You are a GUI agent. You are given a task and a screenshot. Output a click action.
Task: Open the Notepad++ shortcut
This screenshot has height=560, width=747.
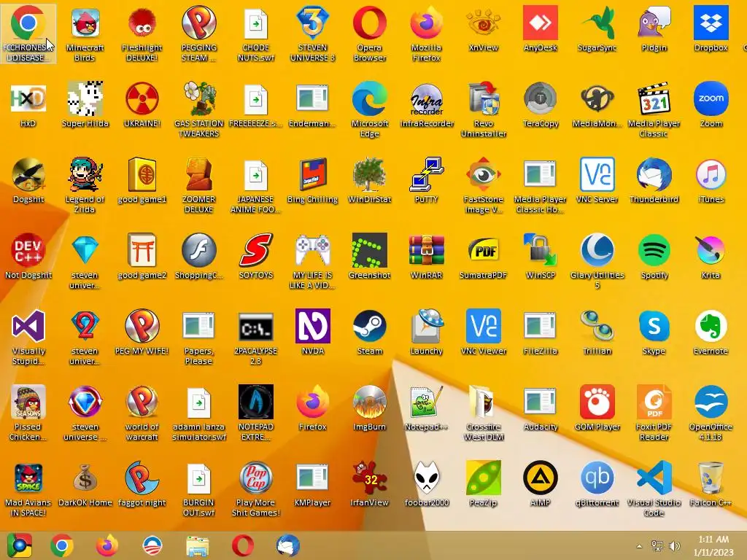426,402
